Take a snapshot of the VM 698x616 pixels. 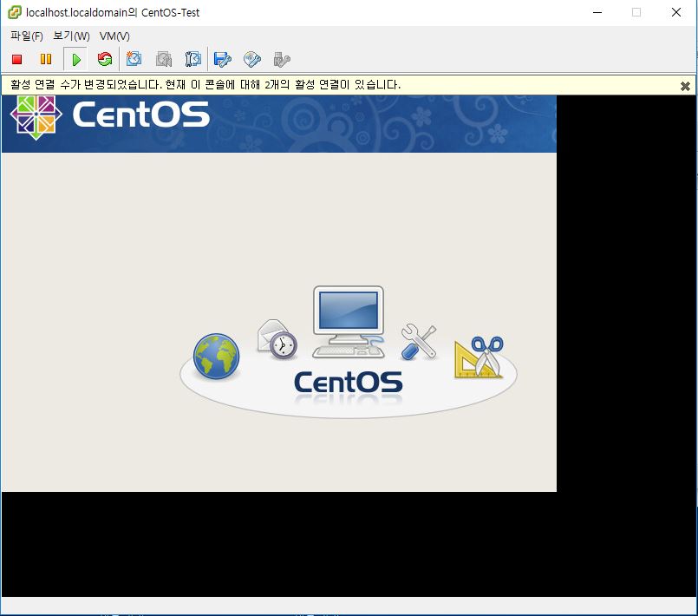point(134,59)
